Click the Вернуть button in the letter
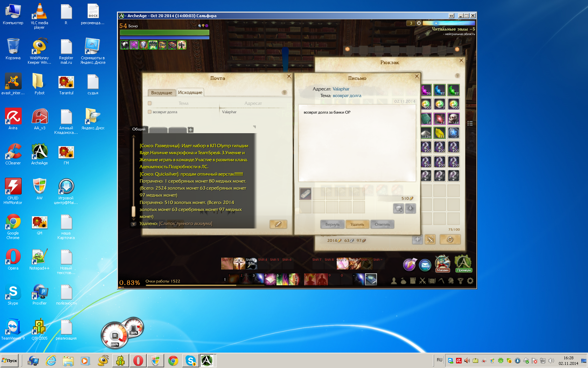588x368 pixels. coord(332,224)
